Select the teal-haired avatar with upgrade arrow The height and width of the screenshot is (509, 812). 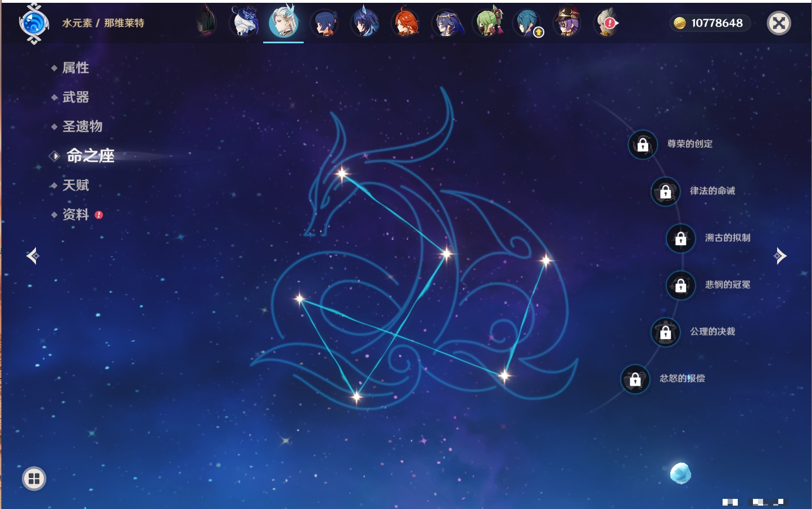click(x=527, y=23)
